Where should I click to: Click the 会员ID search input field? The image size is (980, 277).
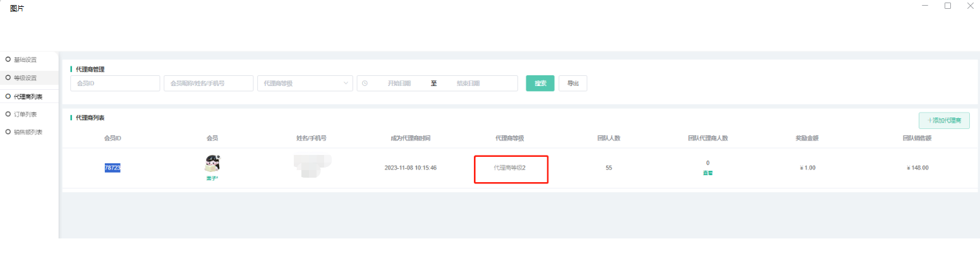(x=114, y=83)
